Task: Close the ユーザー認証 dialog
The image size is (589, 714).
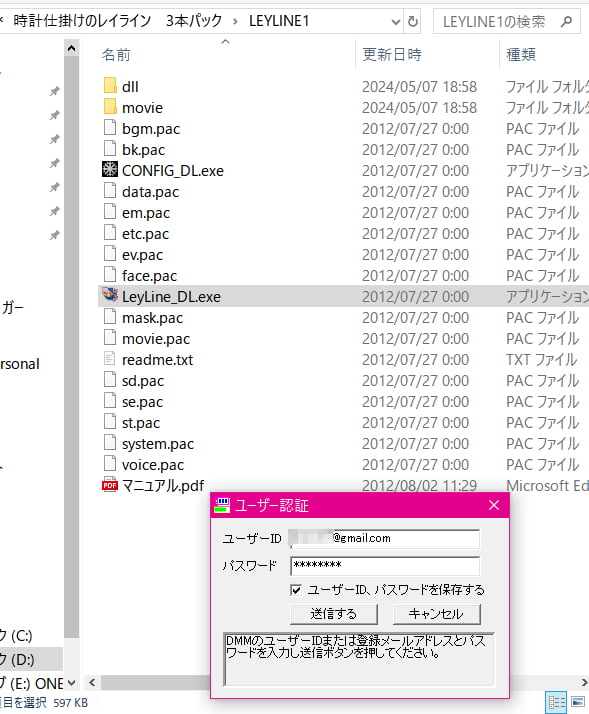Action: (494, 505)
